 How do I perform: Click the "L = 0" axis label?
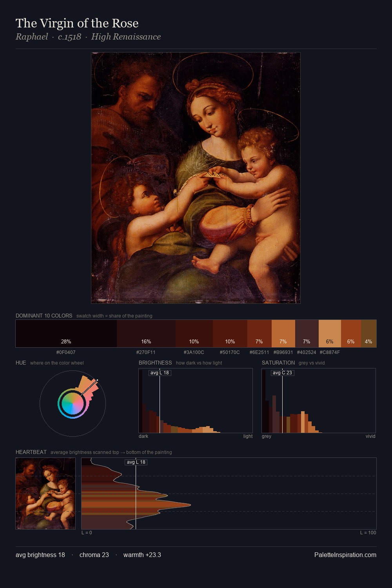pyautogui.click(x=87, y=533)
